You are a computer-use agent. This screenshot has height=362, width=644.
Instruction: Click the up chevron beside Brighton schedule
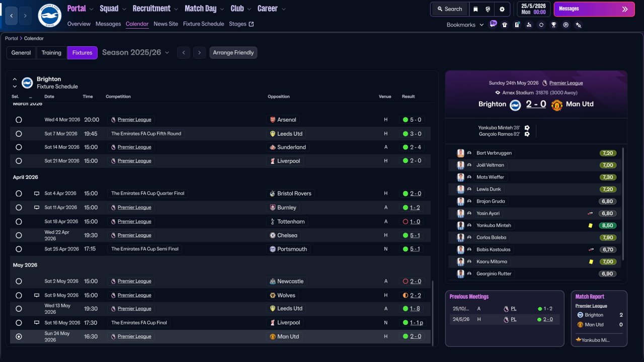pyautogui.click(x=15, y=79)
